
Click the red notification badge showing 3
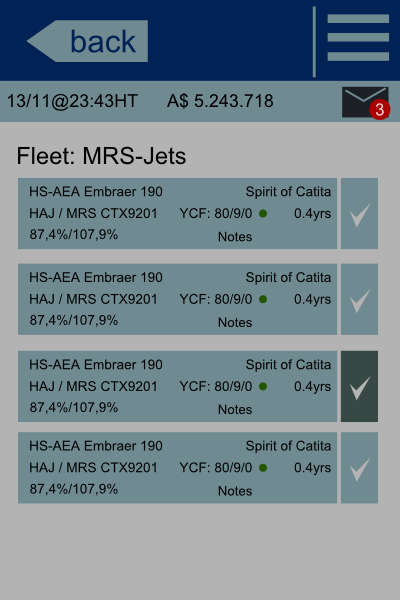[x=380, y=109]
